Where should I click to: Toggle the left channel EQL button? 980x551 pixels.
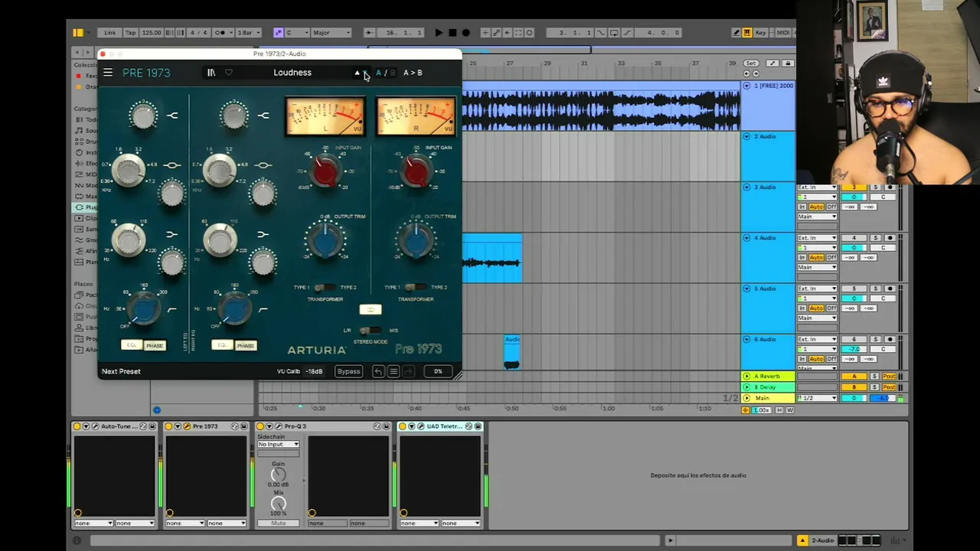132,345
